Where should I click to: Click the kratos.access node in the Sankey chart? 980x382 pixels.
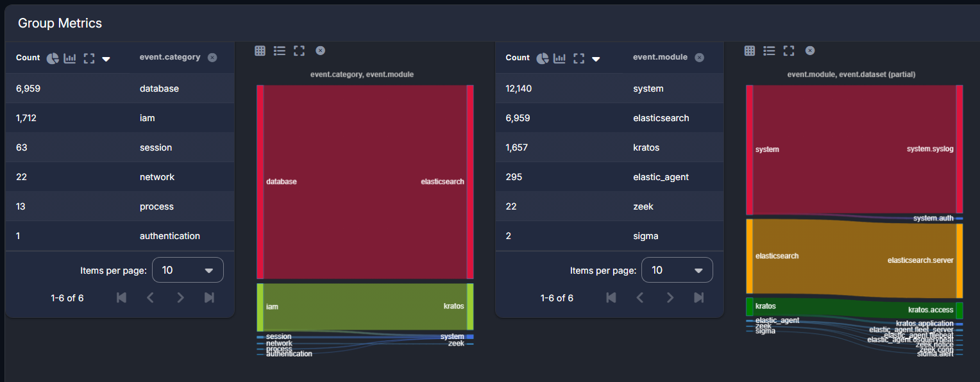click(x=959, y=310)
